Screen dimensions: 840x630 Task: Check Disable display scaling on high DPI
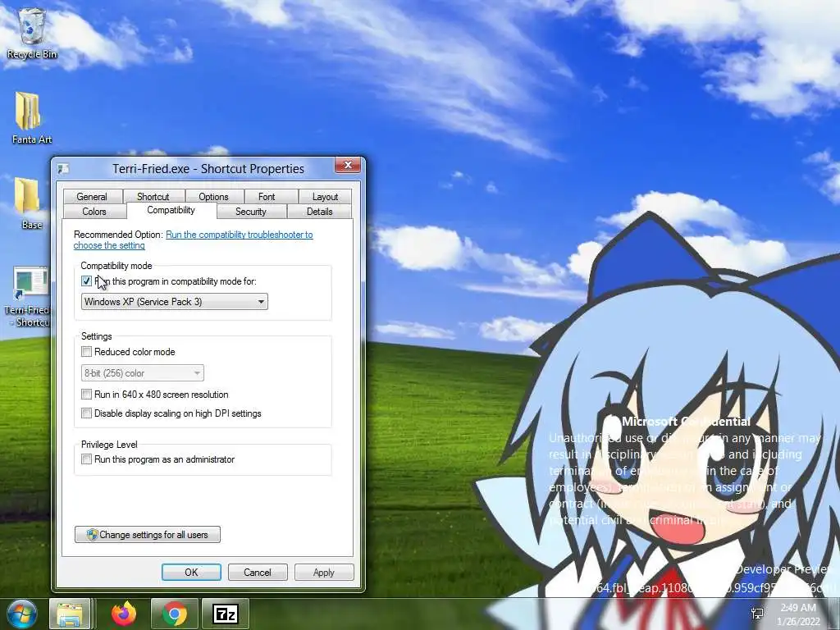pyautogui.click(x=86, y=413)
